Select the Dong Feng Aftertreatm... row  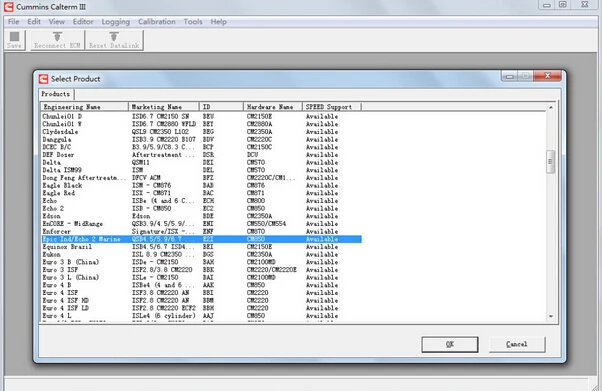coord(202,178)
